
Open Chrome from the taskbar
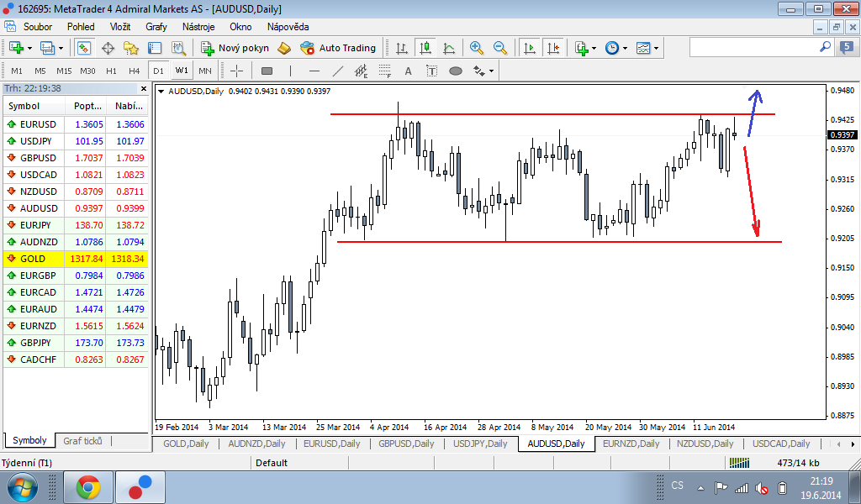[x=88, y=486]
